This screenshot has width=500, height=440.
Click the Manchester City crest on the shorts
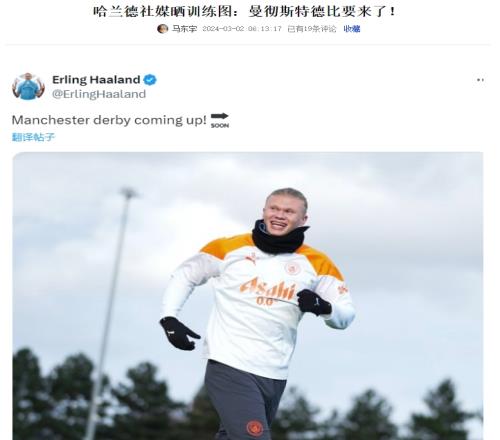click(255, 428)
